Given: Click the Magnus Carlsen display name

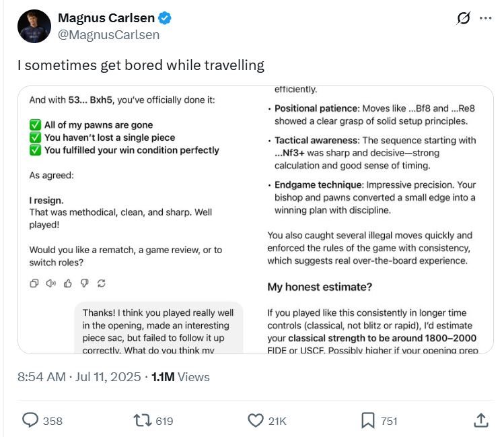Looking at the screenshot, I should click(108, 18).
